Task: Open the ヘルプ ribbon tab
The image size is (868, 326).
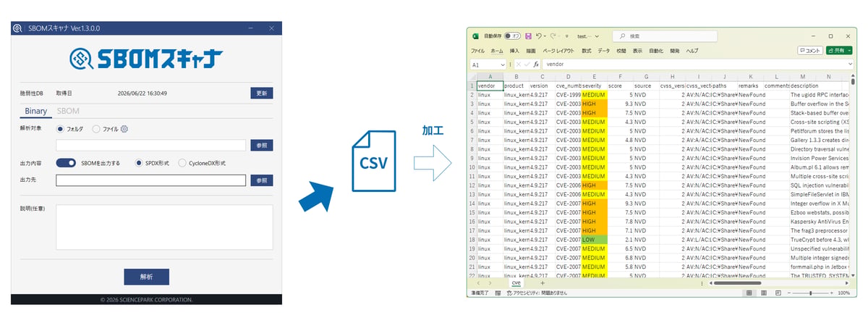Action: coord(692,51)
